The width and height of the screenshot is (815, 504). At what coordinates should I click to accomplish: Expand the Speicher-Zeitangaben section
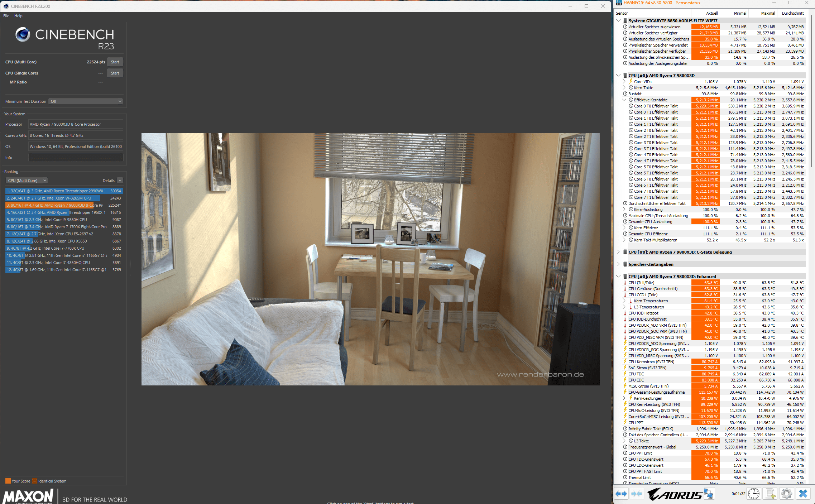coord(618,264)
